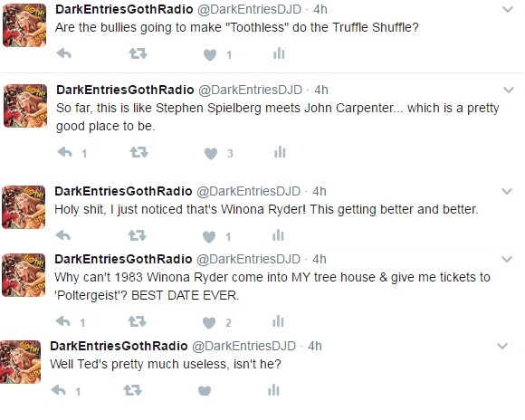
Task: Like the Spielberg meets Carpenter tweet
Action: pos(211,153)
